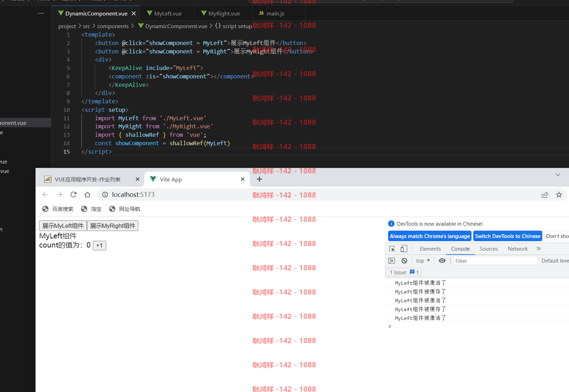Open the 百度搜索 bookmark

(58, 209)
